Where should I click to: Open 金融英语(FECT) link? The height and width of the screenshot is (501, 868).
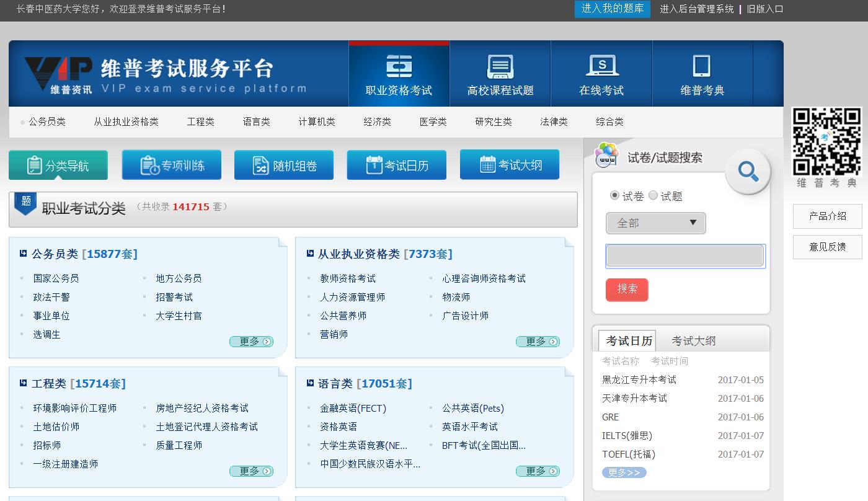coord(353,408)
